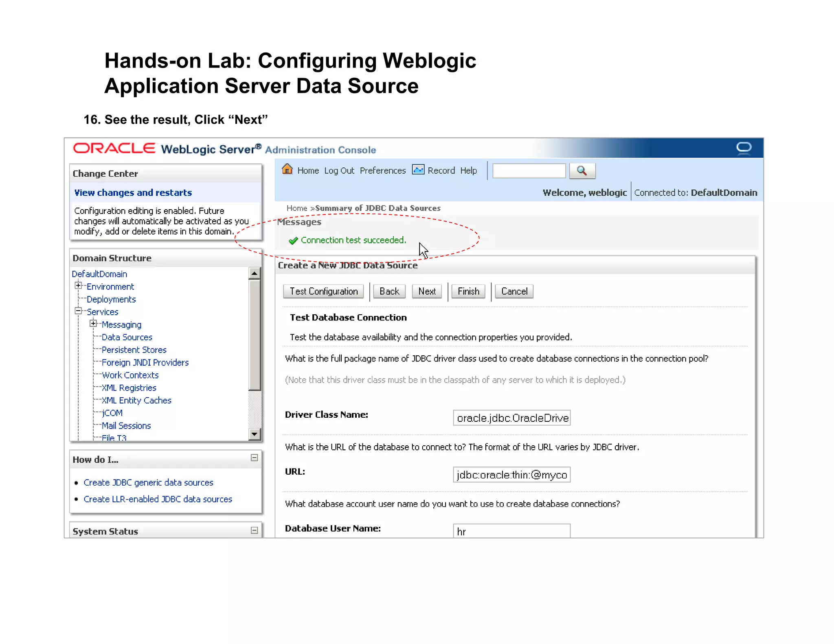Click the Oracle logo oval icon
834x644 pixels.
(x=744, y=147)
